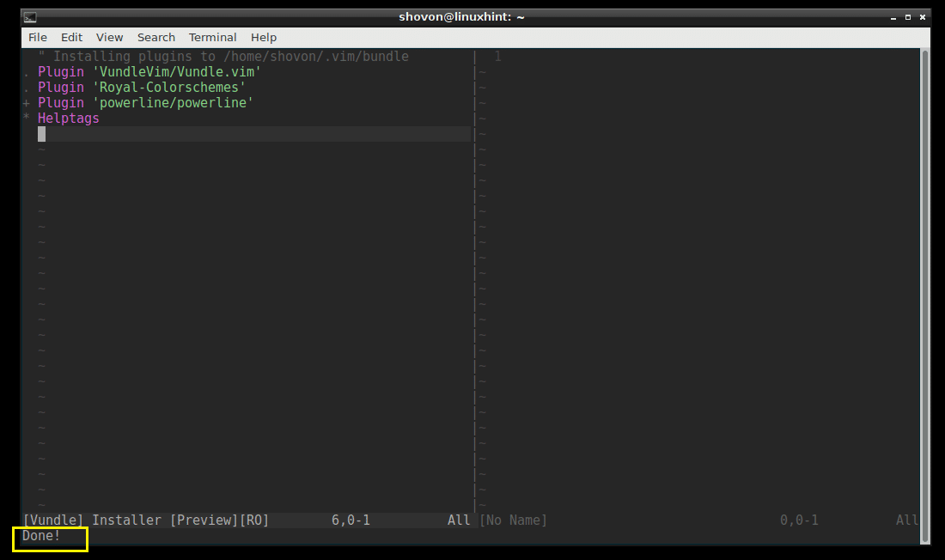
Task: Open the View menu
Action: pyautogui.click(x=109, y=38)
